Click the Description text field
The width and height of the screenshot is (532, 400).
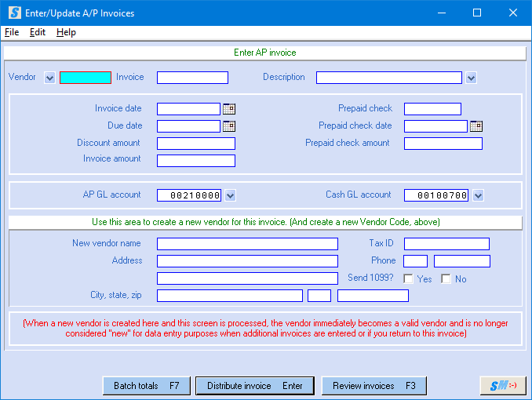tap(389, 78)
